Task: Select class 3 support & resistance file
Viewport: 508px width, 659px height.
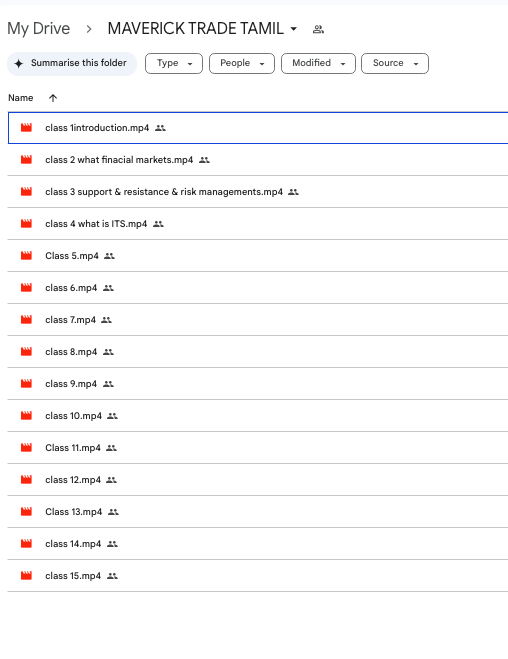Action: pyautogui.click(x=258, y=192)
